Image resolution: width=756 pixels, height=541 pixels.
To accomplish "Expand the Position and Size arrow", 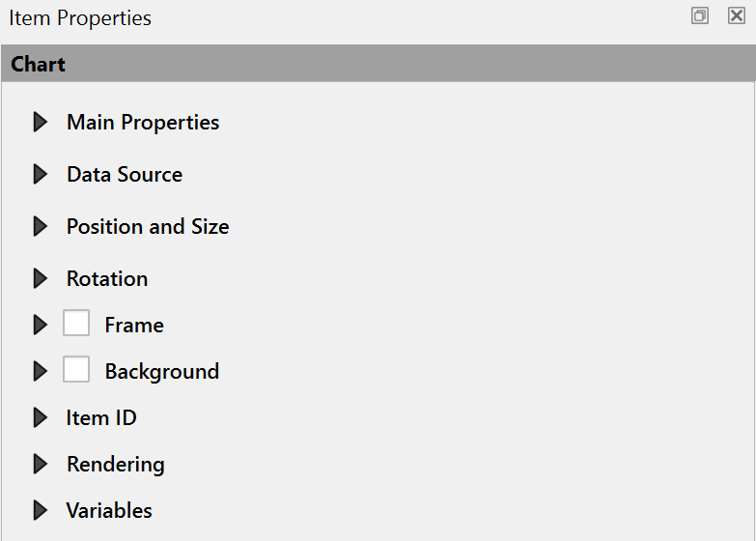I will (x=40, y=227).
